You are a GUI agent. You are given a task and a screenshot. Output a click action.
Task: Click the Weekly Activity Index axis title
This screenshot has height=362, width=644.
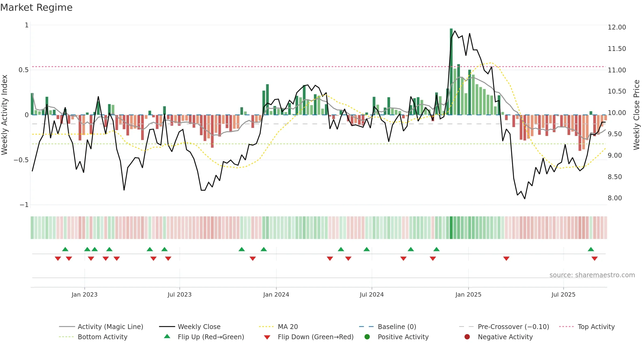point(5,115)
